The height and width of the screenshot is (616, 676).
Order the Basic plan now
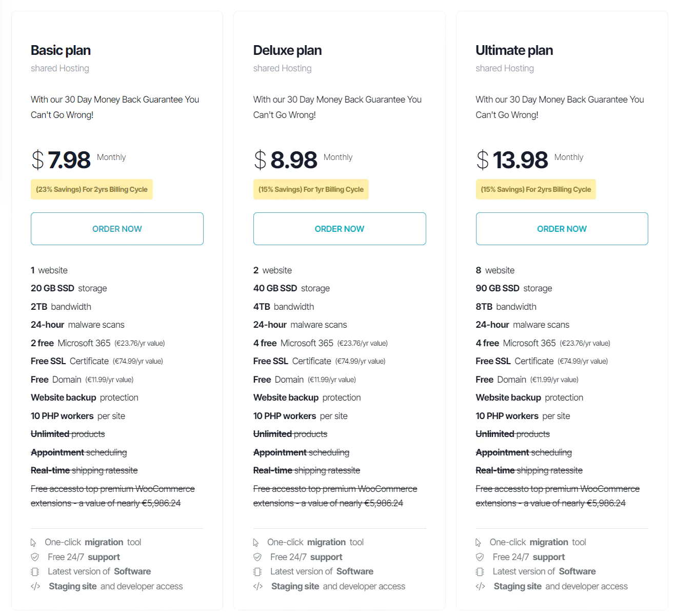(x=117, y=229)
